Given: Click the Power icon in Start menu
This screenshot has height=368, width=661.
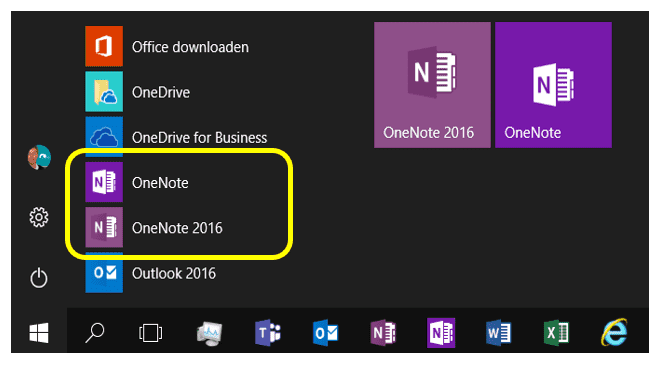Looking at the screenshot, I should (39, 278).
